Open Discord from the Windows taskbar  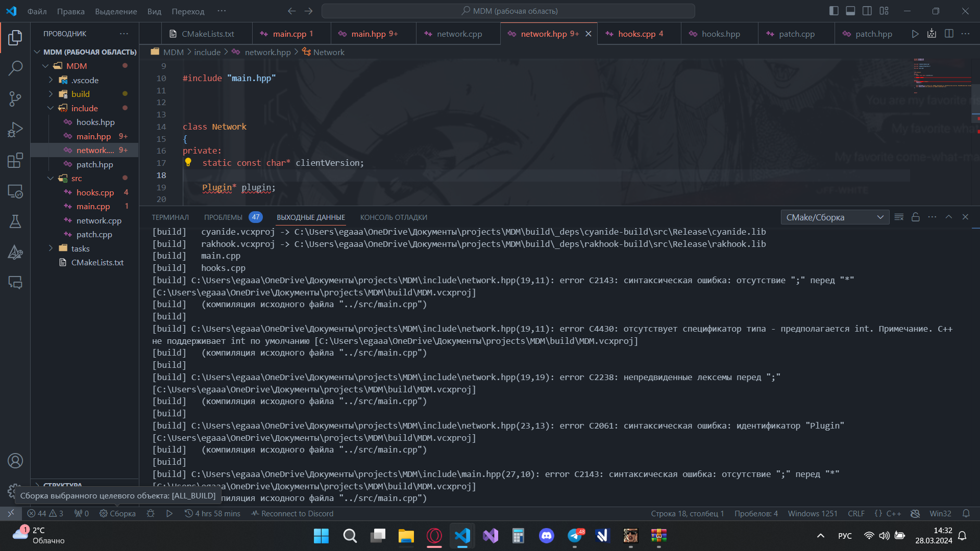tap(546, 536)
